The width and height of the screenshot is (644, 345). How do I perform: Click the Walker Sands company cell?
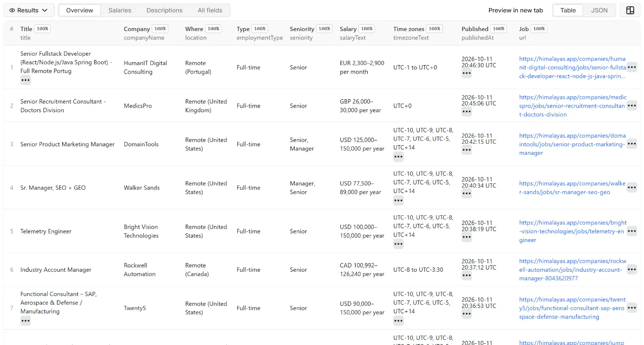tap(142, 188)
